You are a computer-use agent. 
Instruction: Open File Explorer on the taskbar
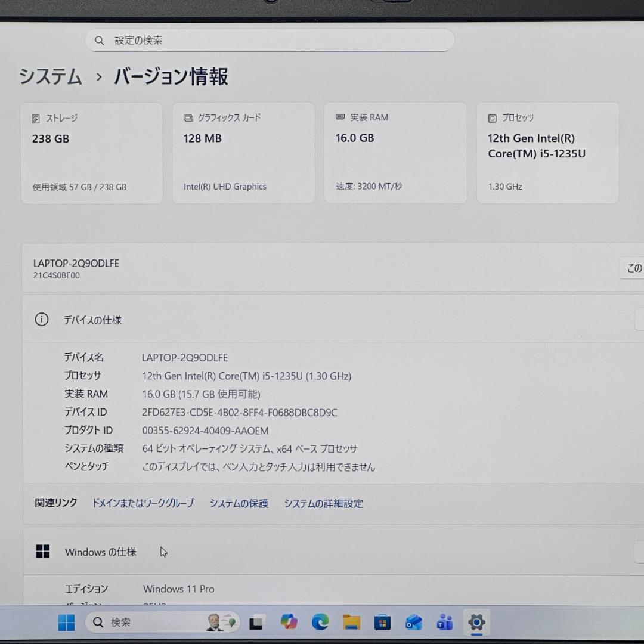coord(350,622)
